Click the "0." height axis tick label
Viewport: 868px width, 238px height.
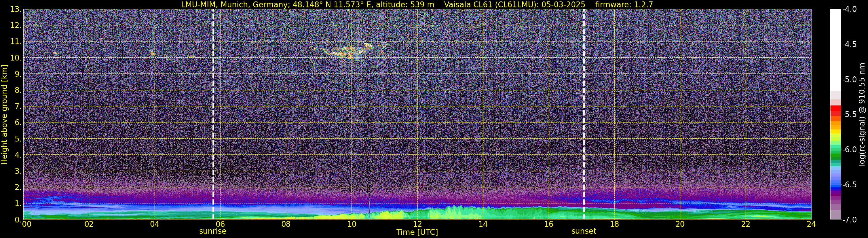[18, 220]
